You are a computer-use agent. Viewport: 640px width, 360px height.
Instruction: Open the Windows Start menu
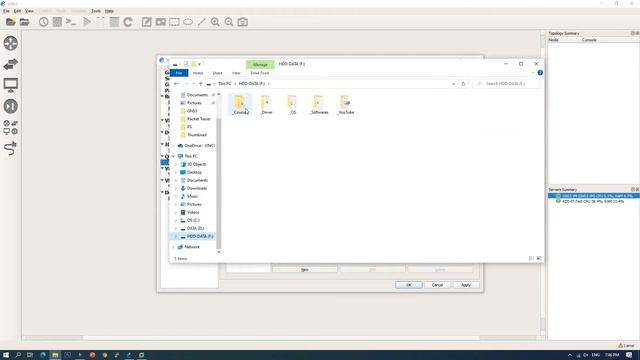coord(6,355)
